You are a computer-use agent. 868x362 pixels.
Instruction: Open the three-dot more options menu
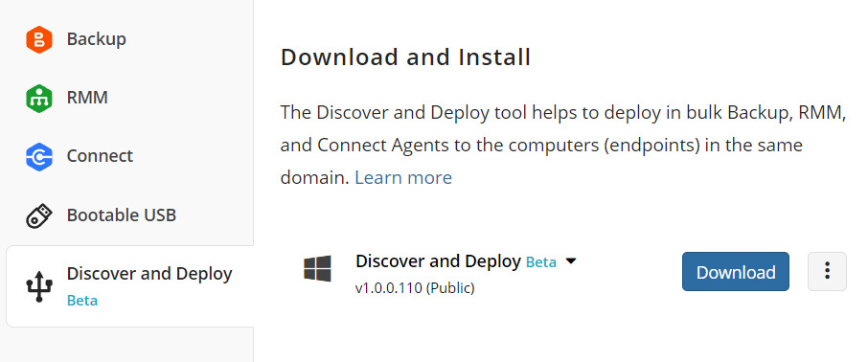click(827, 271)
